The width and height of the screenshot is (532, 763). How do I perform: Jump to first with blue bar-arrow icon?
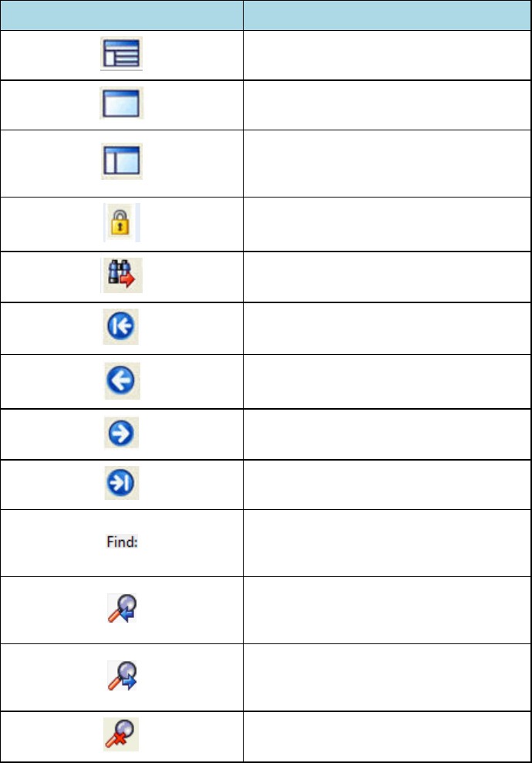pyautogui.click(x=122, y=329)
